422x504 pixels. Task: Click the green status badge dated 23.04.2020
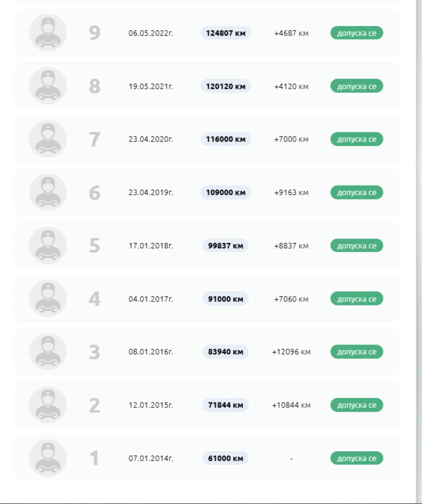click(x=357, y=139)
